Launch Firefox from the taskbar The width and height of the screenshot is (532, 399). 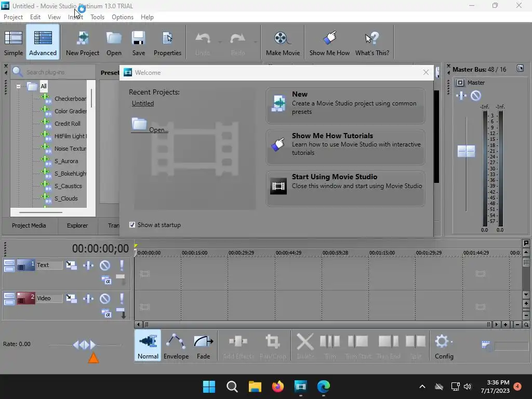(x=278, y=387)
